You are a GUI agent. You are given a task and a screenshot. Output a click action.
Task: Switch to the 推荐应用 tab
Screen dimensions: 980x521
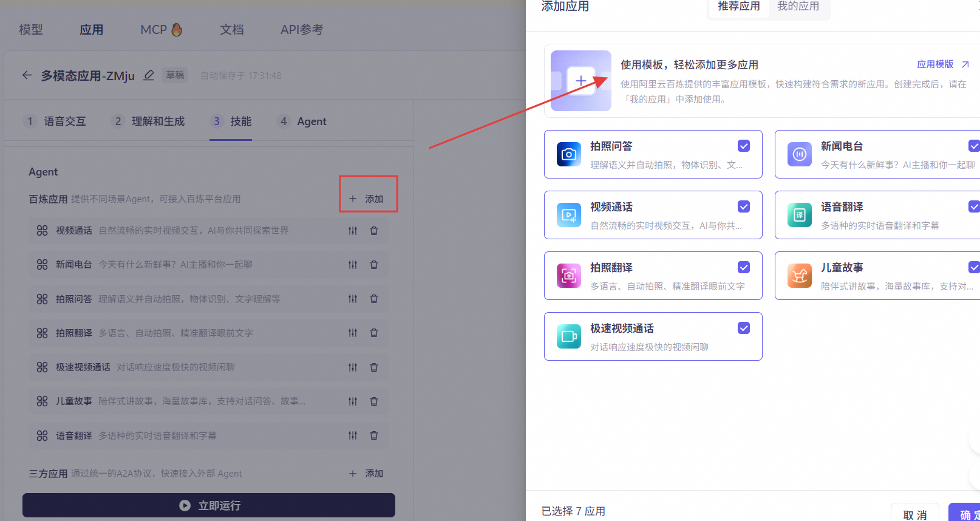point(739,6)
